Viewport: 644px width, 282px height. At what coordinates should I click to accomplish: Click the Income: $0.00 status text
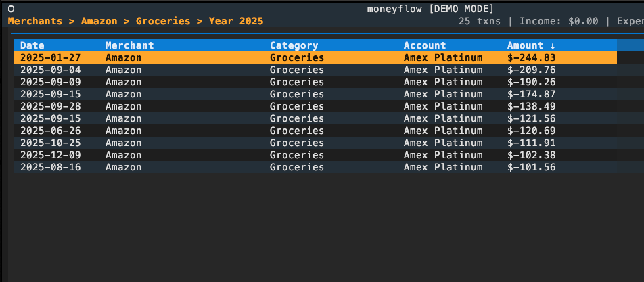click(559, 21)
